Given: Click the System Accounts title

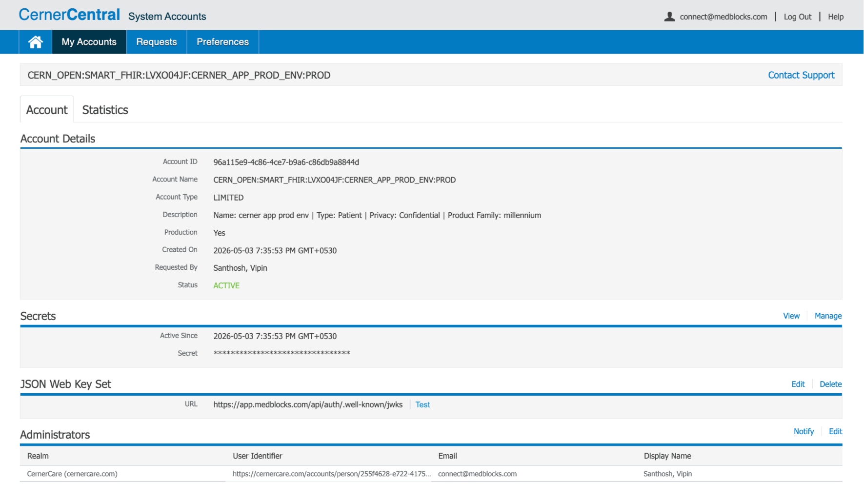Looking at the screenshot, I should [x=167, y=17].
